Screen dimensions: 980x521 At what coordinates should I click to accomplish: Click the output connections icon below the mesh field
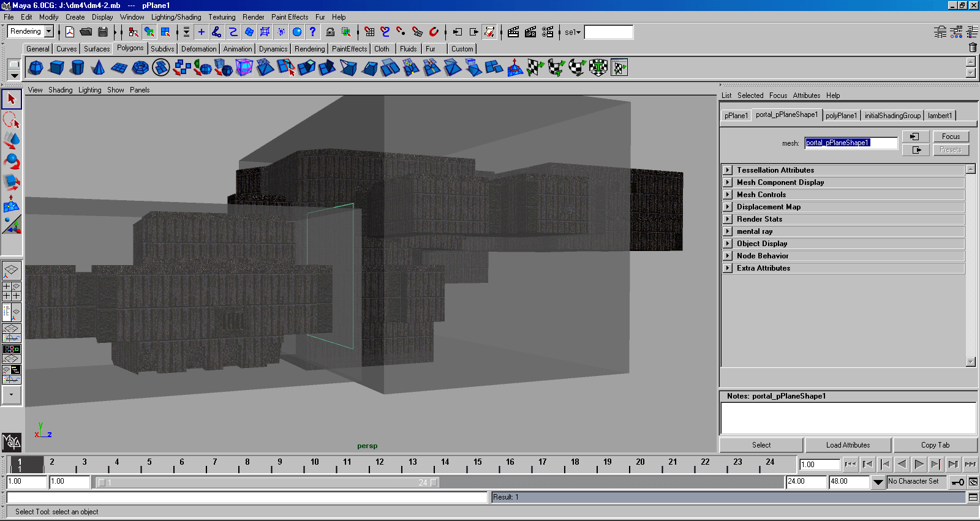click(915, 150)
